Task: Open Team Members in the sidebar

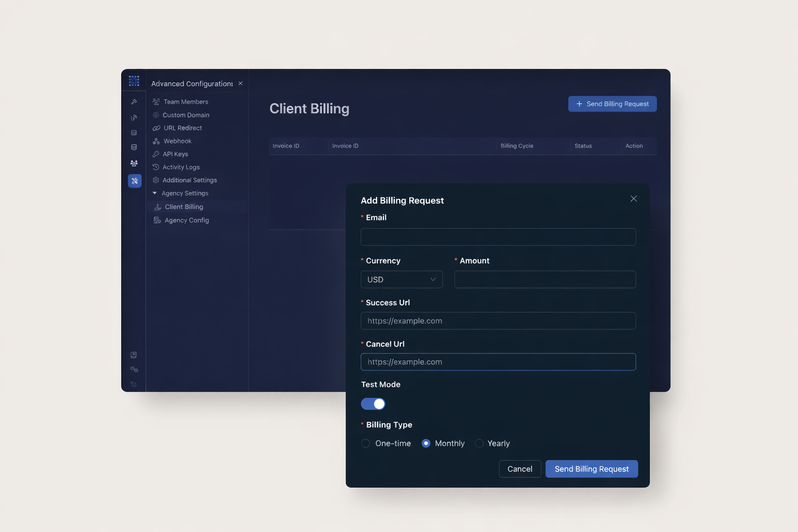Action: (185, 102)
